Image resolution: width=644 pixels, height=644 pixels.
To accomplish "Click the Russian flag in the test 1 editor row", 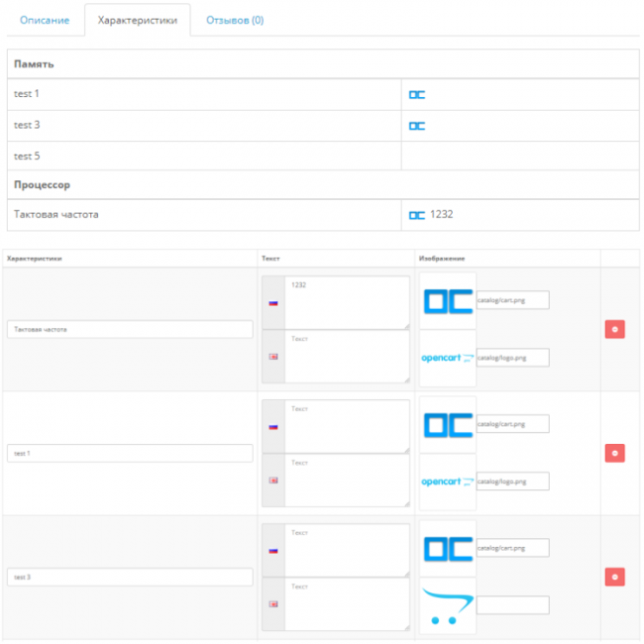I will 272,426.
